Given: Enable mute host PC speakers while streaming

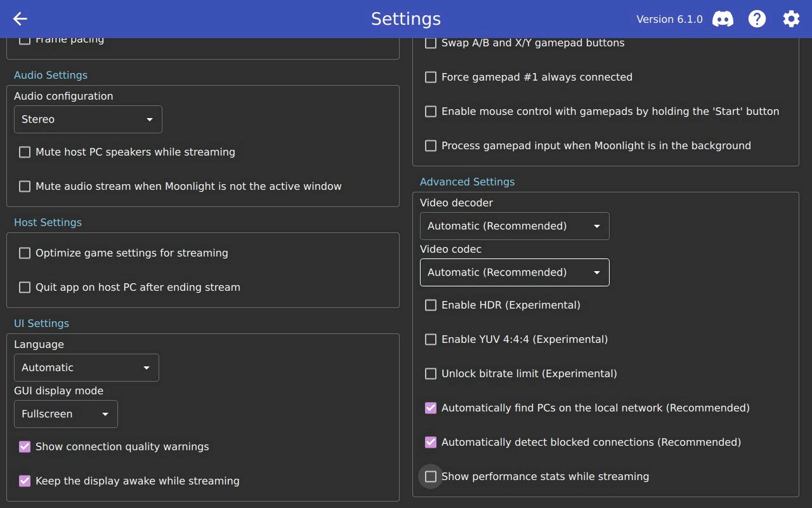Looking at the screenshot, I should click(x=25, y=152).
